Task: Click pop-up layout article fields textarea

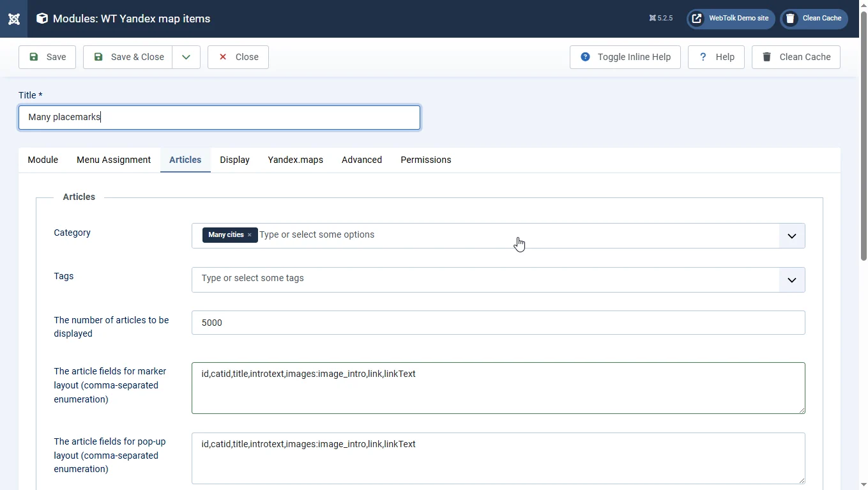Action: [498, 458]
